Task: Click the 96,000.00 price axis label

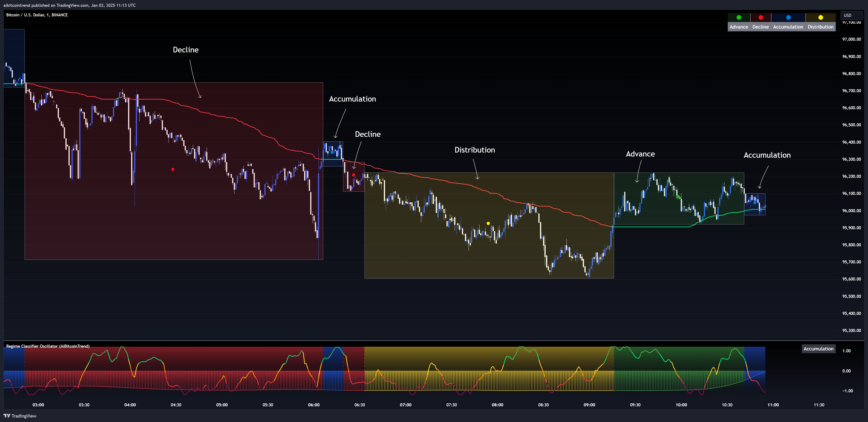Action: (x=851, y=211)
